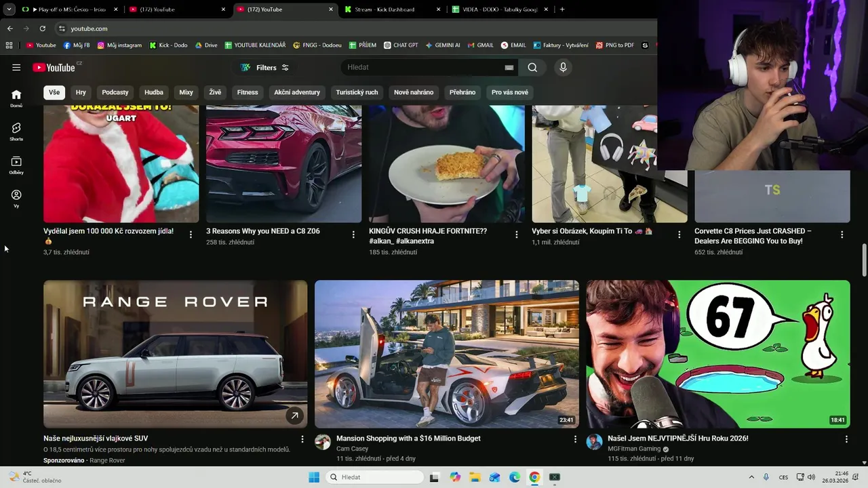
Task: Switch to the VIDEA - DODO Tabulky Google tab
Action: (x=501, y=9)
